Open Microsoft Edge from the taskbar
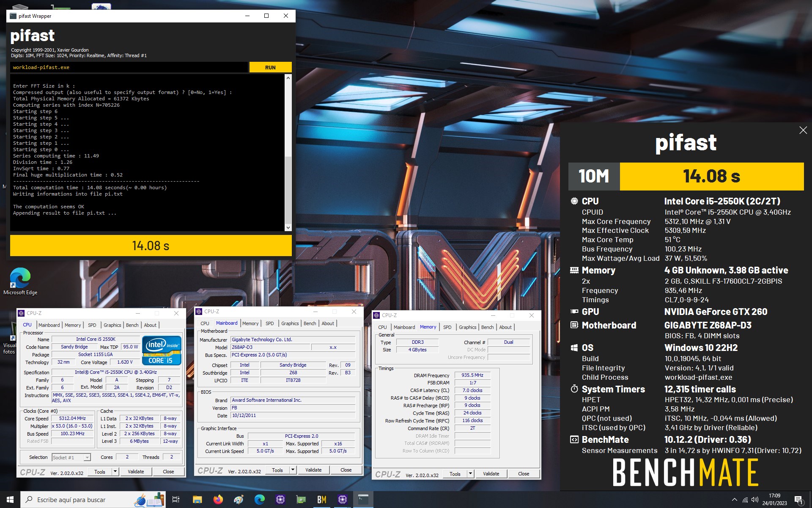 259,500
